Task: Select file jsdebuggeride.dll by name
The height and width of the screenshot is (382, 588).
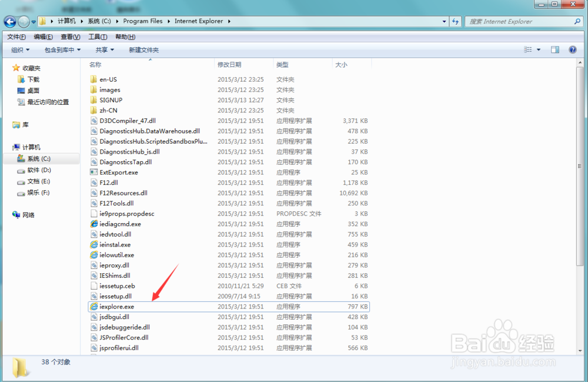Action: click(125, 327)
